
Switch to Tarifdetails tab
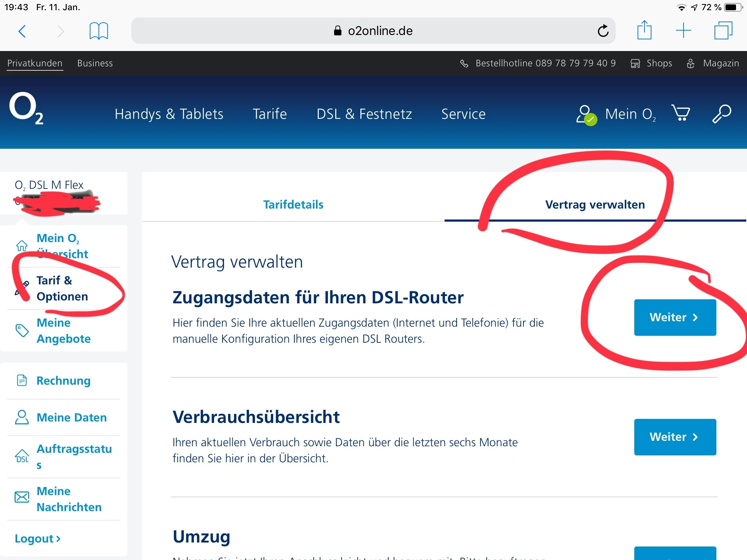293,205
